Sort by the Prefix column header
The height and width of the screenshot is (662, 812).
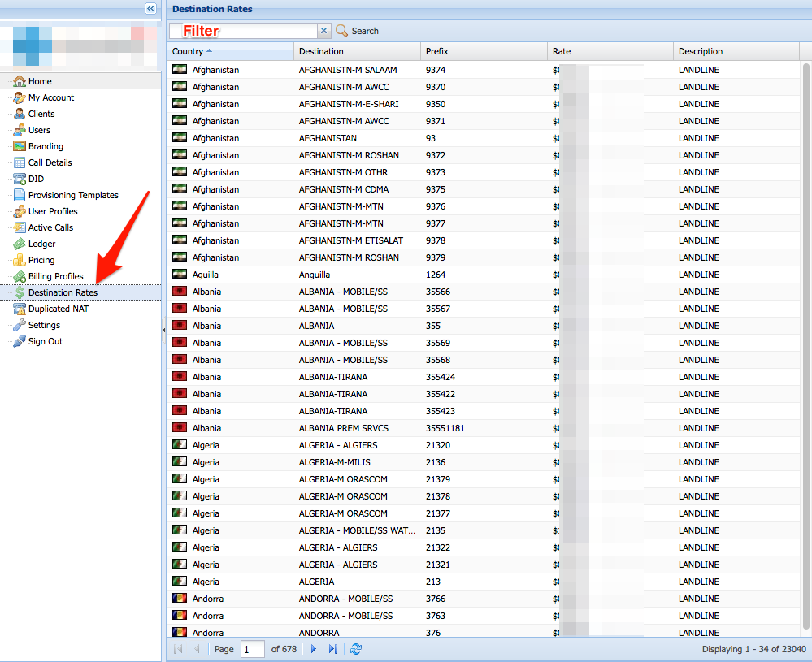click(x=484, y=51)
